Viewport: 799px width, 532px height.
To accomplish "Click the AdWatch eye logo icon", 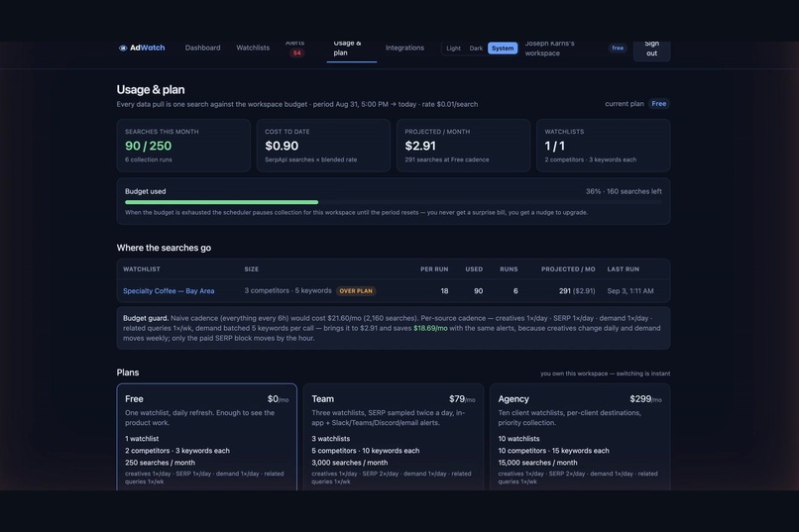I will coord(123,48).
